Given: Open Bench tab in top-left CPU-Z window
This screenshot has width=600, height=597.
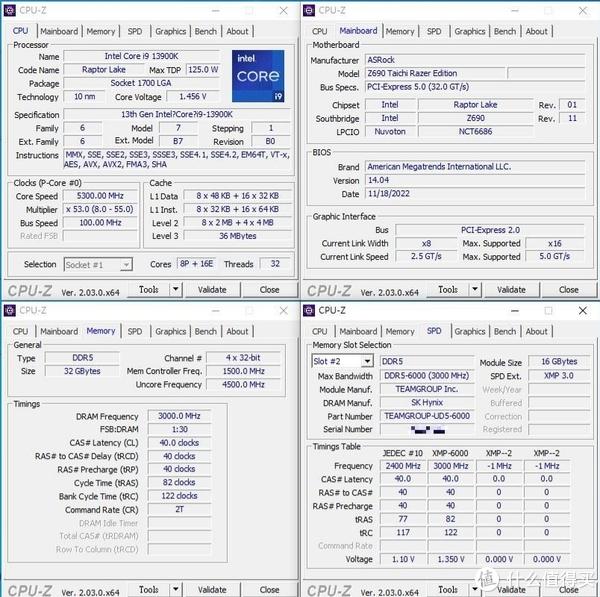Looking at the screenshot, I should point(205,31).
